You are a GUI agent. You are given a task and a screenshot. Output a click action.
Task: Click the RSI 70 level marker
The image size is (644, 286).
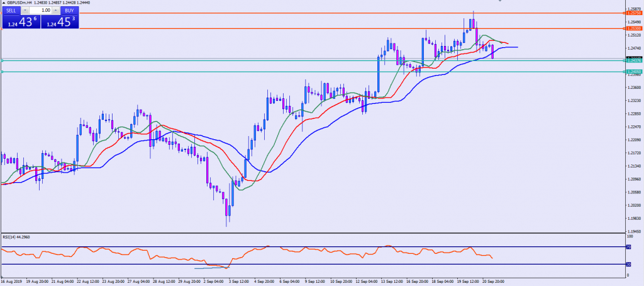tap(629, 247)
